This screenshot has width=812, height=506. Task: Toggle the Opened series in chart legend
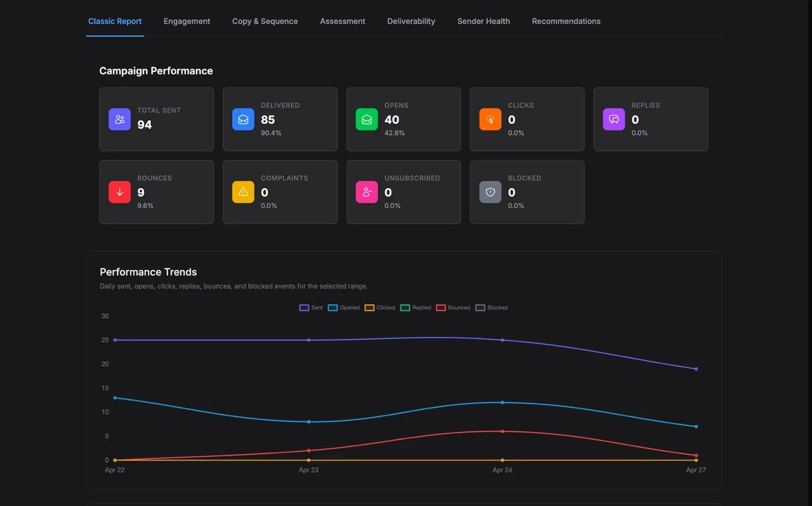[344, 308]
